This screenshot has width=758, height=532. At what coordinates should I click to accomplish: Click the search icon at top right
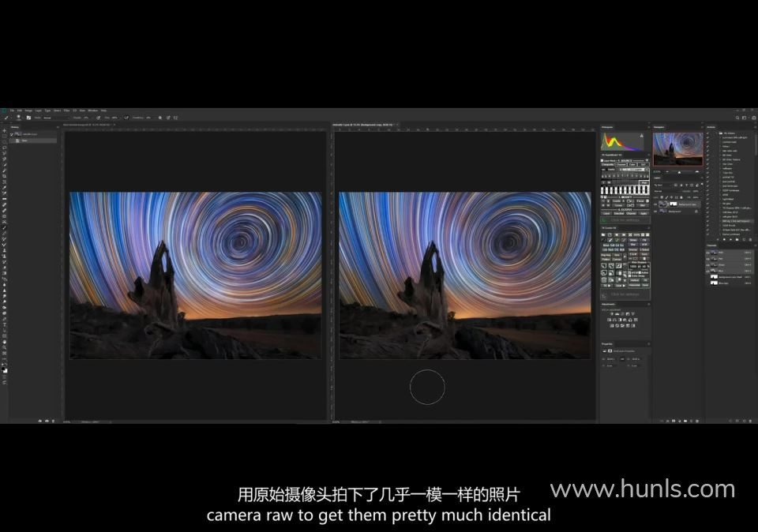click(x=737, y=118)
